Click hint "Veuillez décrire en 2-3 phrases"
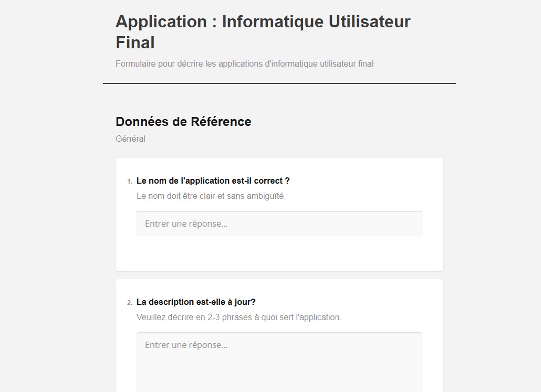The width and height of the screenshot is (541, 392). (239, 317)
